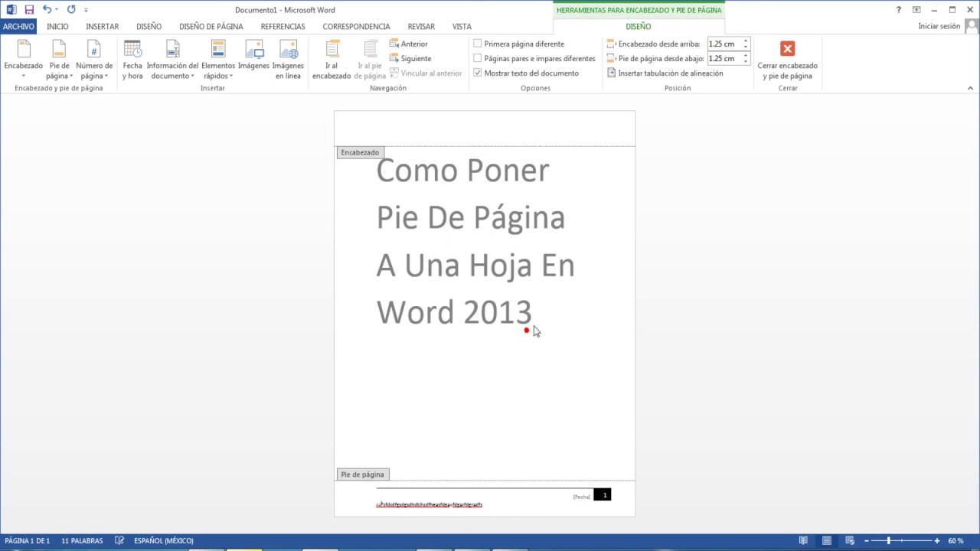Collapse the ribbon with arrow
The image size is (980, 551).
(969, 88)
